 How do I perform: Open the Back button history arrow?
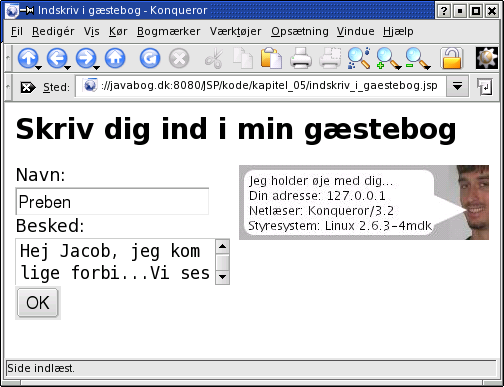click(68, 68)
